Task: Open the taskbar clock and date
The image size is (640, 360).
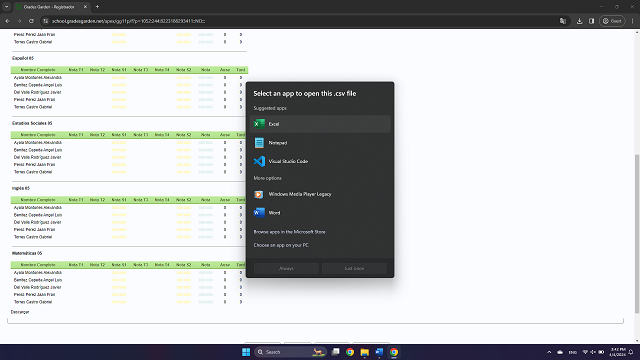Action: pyautogui.click(x=617, y=352)
